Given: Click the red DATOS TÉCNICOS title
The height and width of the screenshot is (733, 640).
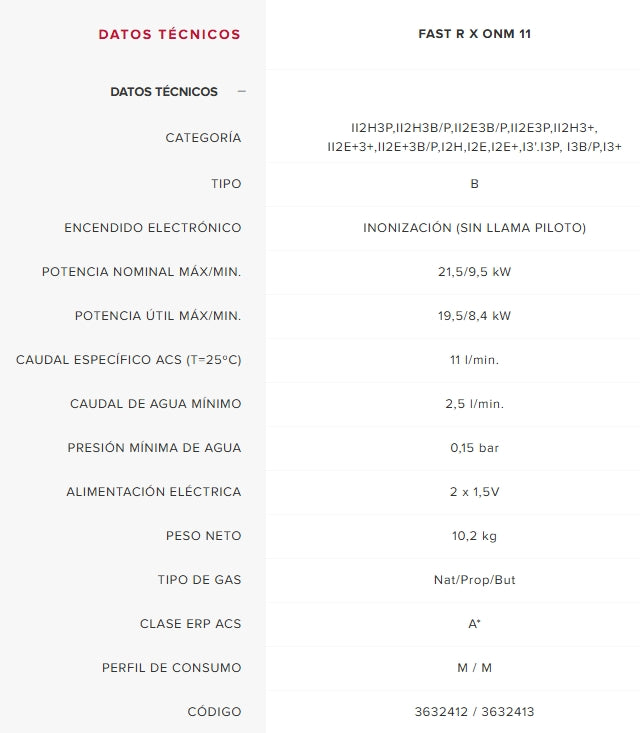Looking at the screenshot, I should tap(169, 34).
